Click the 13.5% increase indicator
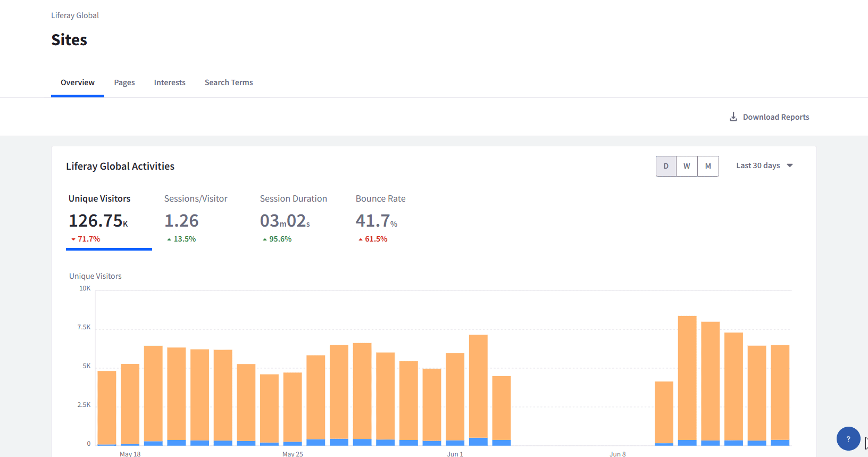 [181, 239]
